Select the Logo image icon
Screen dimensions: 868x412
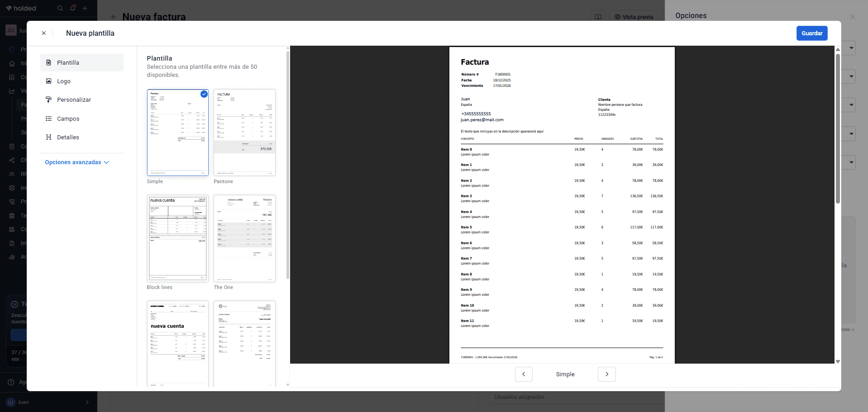tap(48, 81)
